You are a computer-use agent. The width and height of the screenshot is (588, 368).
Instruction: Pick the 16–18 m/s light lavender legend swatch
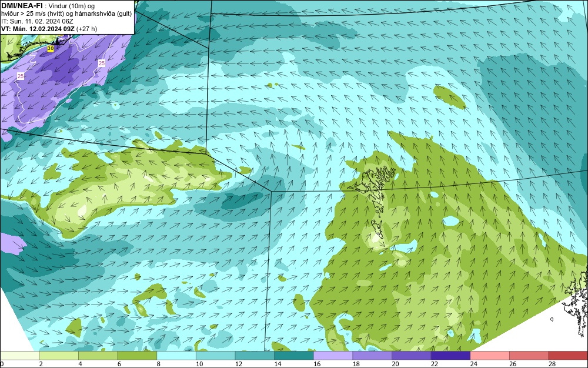point(333,356)
